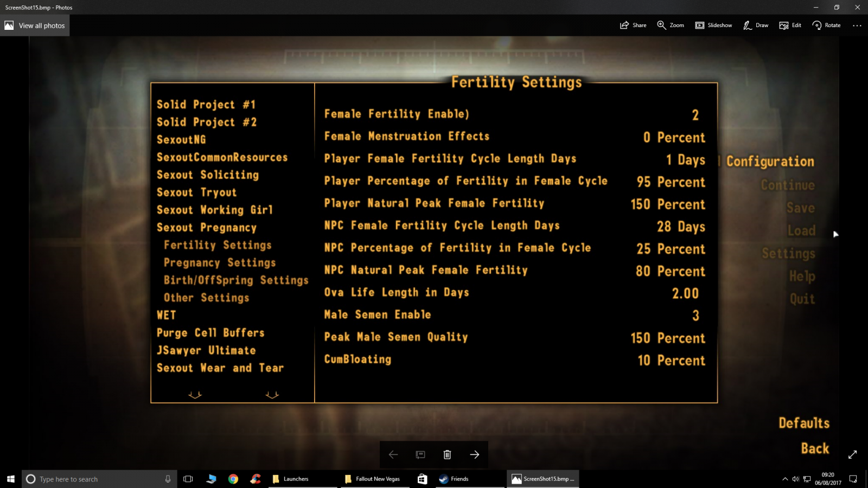The width and height of the screenshot is (868, 488).
Task: Click the Share toolbar button
Action: pos(633,25)
